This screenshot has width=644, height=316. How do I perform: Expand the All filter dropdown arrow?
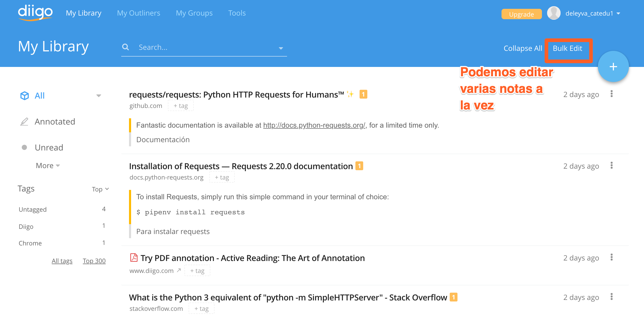click(x=99, y=96)
